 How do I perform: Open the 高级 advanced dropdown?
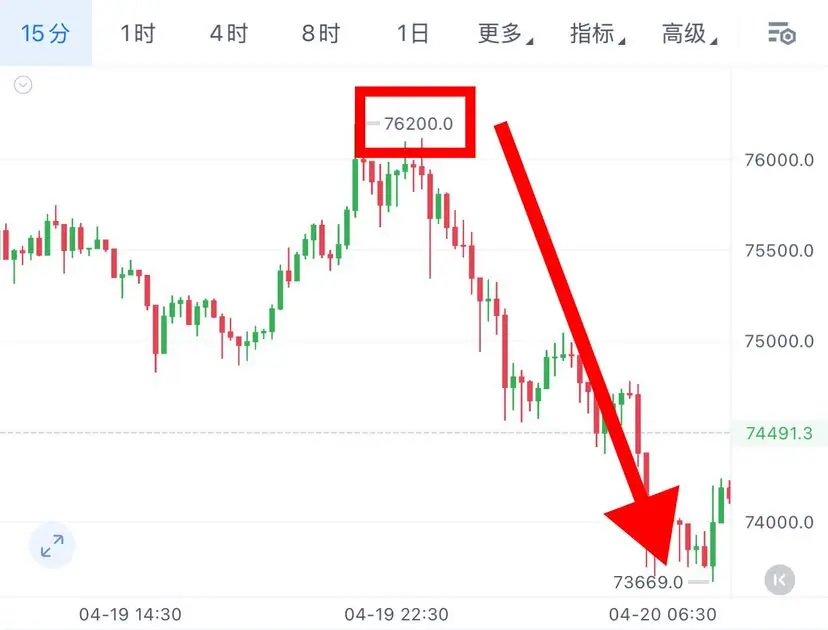689,34
